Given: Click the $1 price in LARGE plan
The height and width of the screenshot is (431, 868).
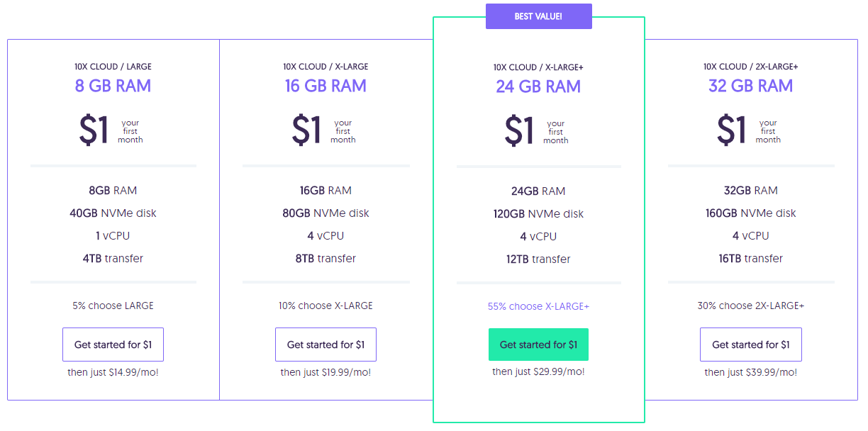Looking at the screenshot, I should (94, 130).
